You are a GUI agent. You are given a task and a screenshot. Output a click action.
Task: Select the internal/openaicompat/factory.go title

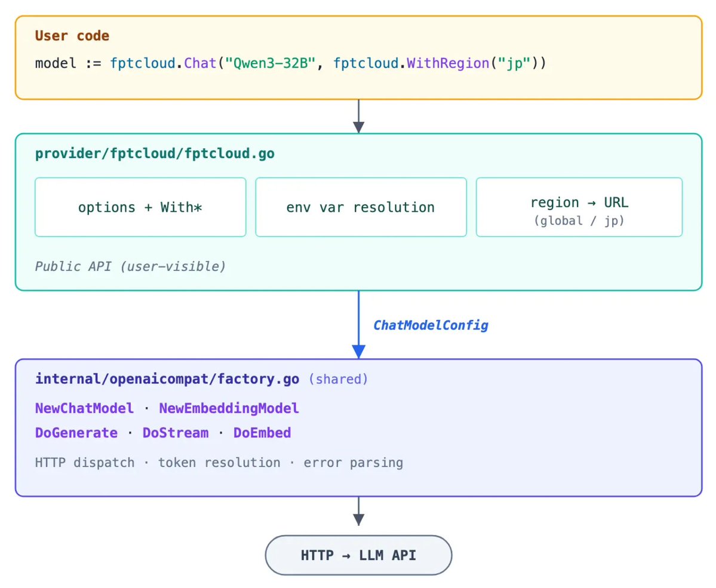[167, 379]
